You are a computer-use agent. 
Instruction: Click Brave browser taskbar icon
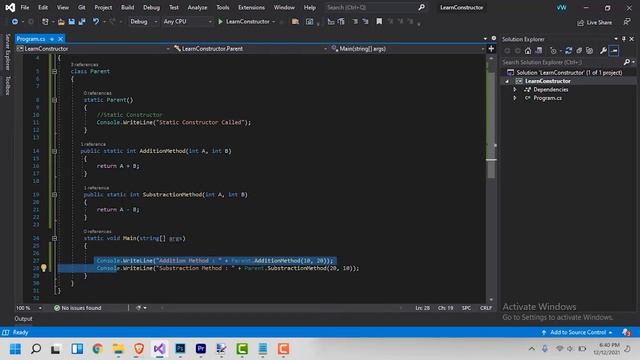pos(139,349)
